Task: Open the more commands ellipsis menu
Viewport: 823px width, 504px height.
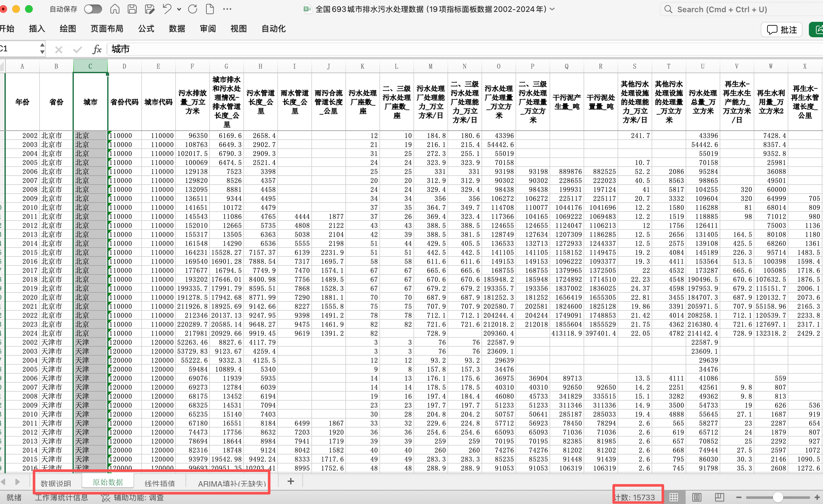Action: [x=227, y=9]
